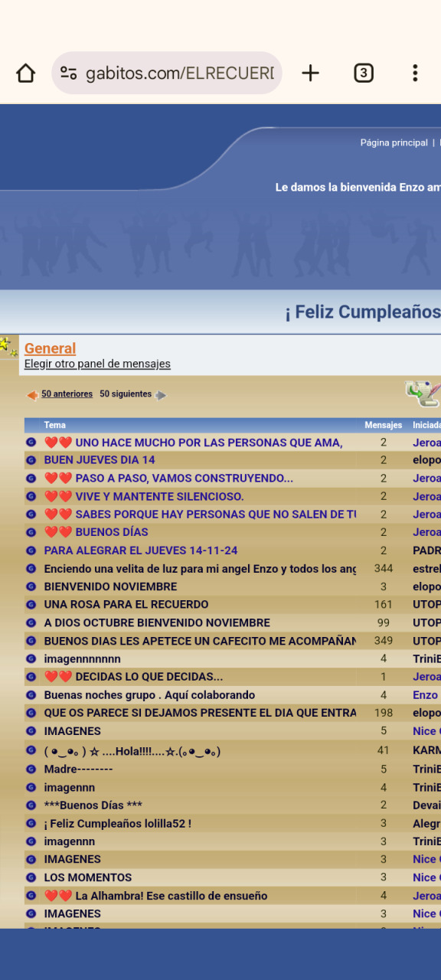Click Elegir otro panel de mensajes
The height and width of the screenshot is (980, 441).
97,364
